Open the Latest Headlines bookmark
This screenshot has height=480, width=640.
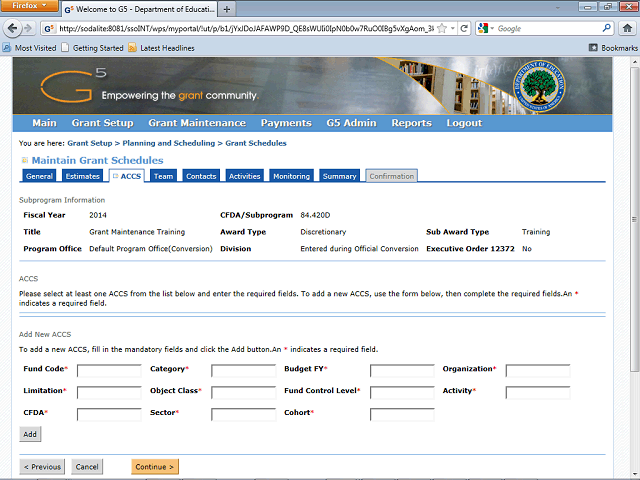[162, 48]
